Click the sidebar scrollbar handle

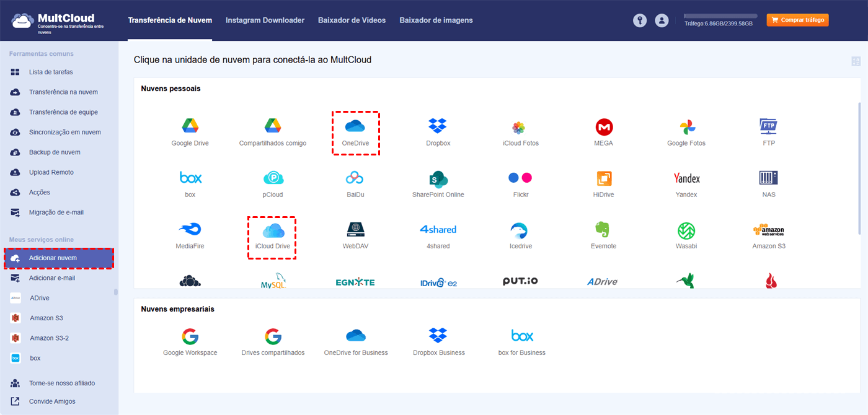(x=116, y=292)
